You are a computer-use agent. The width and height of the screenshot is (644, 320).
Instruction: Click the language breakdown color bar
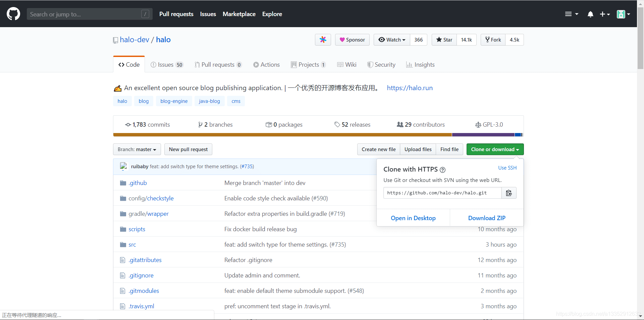[318, 135]
